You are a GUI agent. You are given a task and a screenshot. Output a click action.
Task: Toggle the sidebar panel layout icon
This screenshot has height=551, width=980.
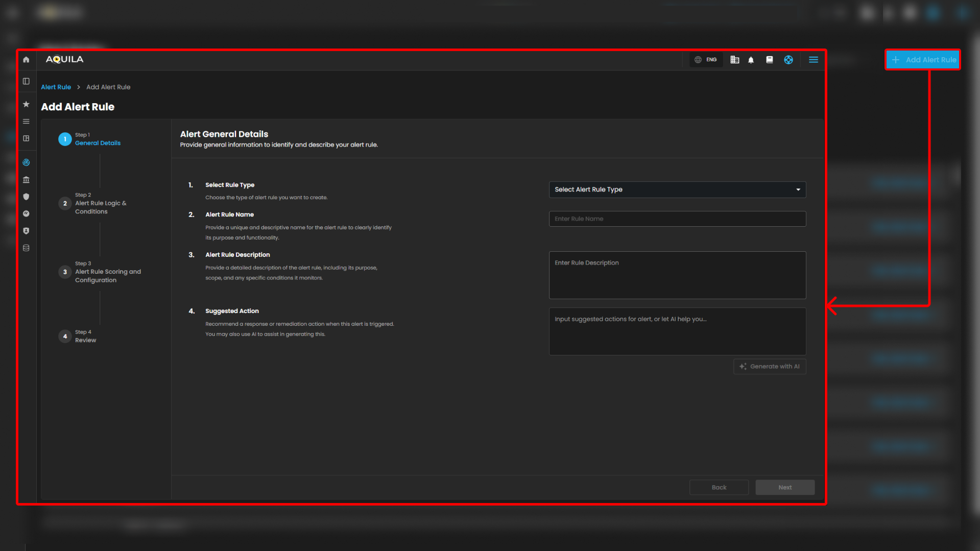[x=26, y=81]
